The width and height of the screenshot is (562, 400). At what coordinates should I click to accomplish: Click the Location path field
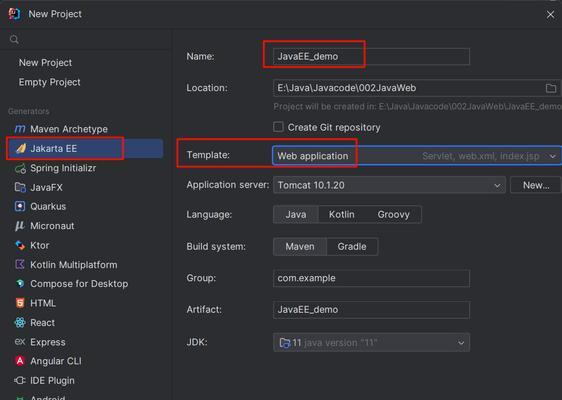pos(417,88)
